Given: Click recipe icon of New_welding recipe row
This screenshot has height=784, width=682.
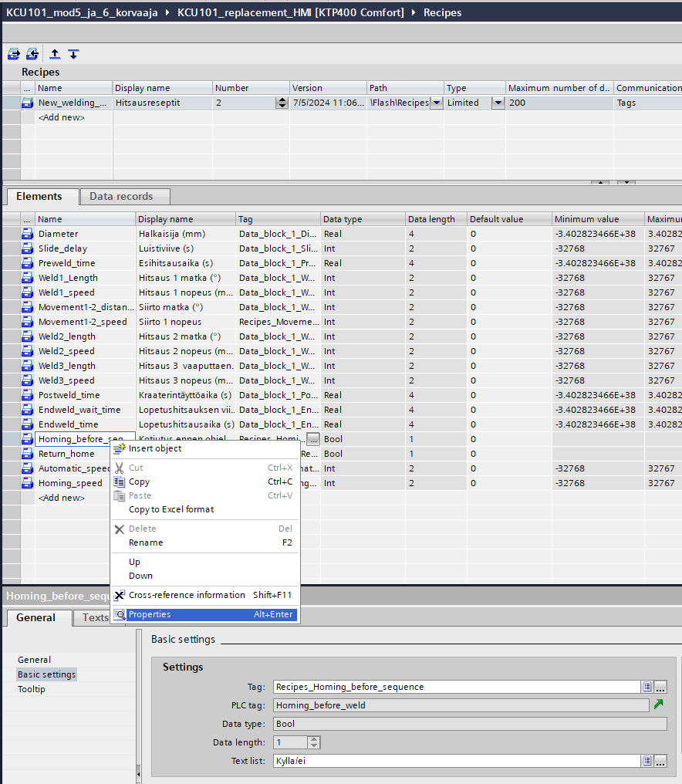Looking at the screenshot, I should click(x=27, y=103).
